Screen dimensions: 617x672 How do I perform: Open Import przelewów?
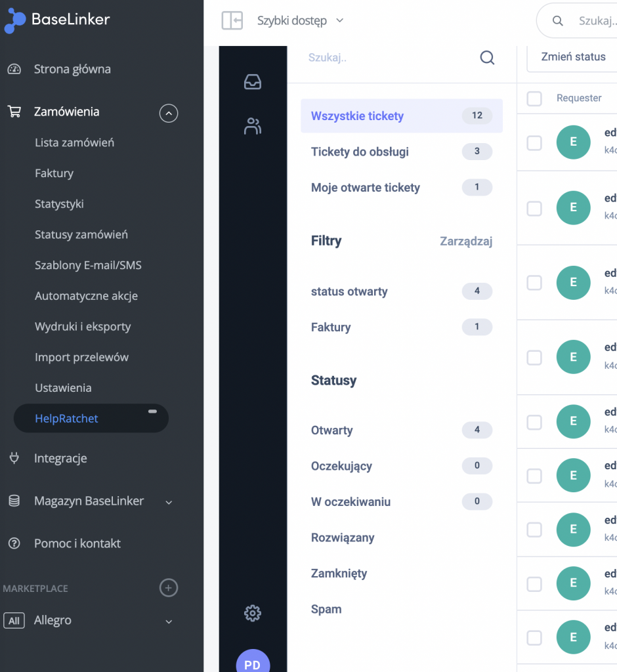82,357
